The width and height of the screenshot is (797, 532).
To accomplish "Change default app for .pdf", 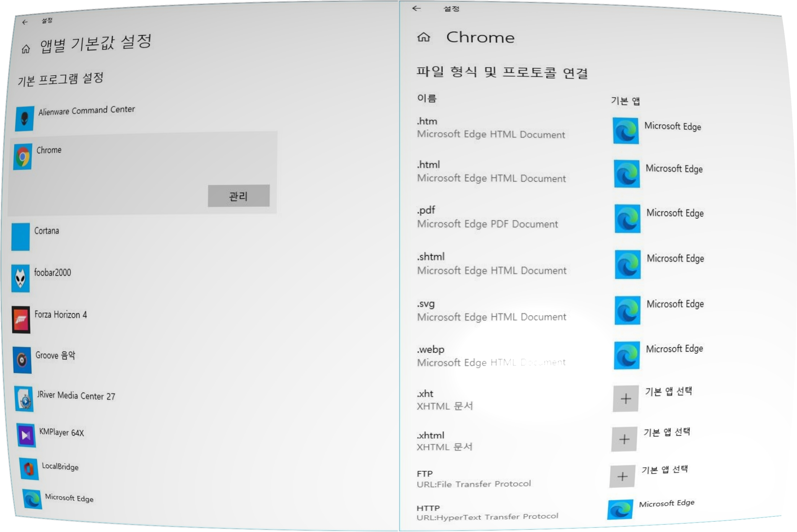I will 628,219.
